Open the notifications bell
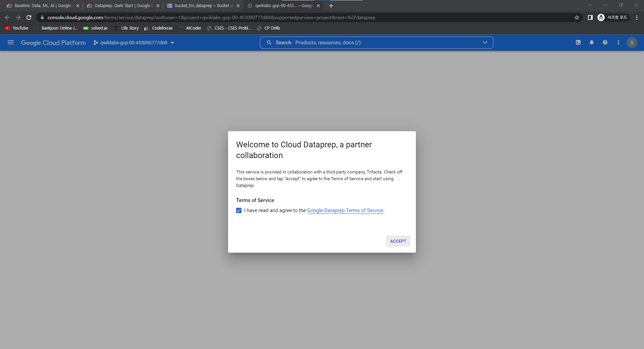The width and height of the screenshot is (644, 349). pyautogui.click(x=592, y=43)
